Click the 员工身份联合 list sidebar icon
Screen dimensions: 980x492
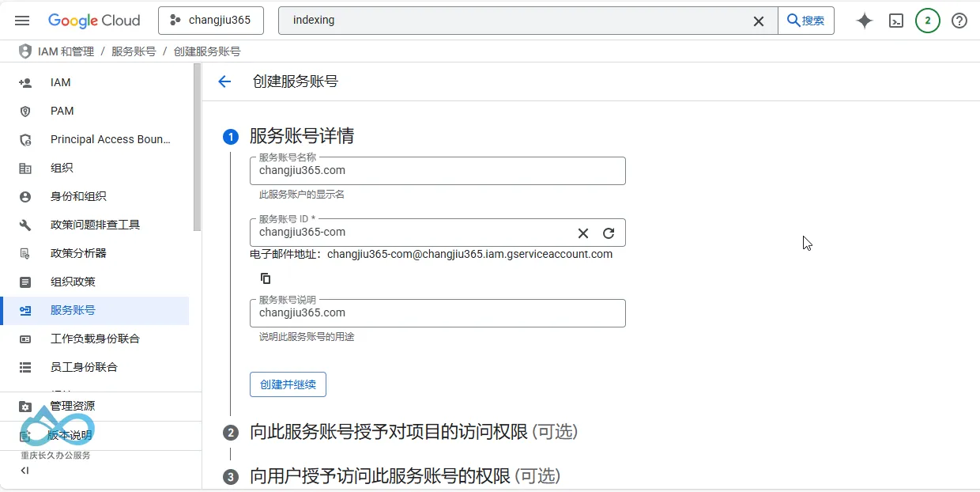(x=25, y=368)
